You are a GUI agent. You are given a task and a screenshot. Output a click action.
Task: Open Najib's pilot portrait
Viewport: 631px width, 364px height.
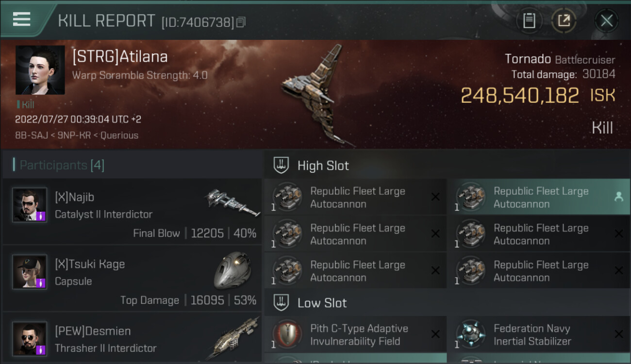pos(30,205)
